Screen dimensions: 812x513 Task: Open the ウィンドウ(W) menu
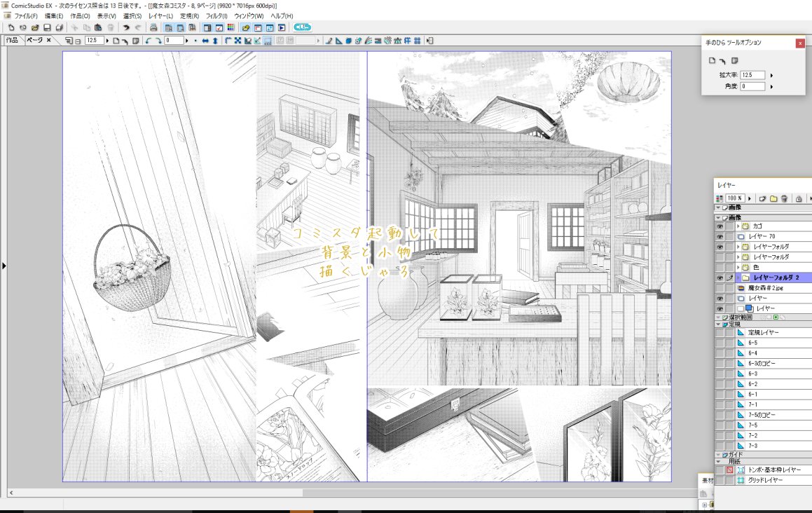pyautogui.click(x=249, y=16)
